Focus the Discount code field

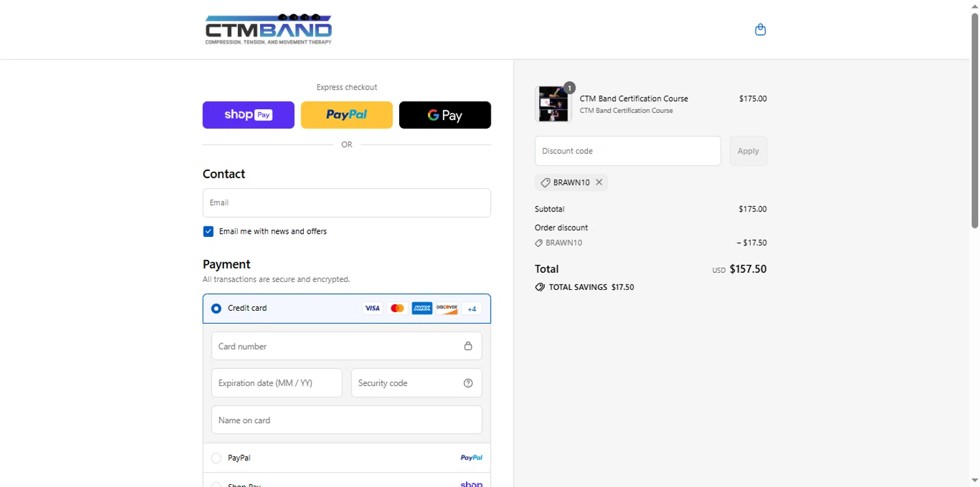[628, 151]
